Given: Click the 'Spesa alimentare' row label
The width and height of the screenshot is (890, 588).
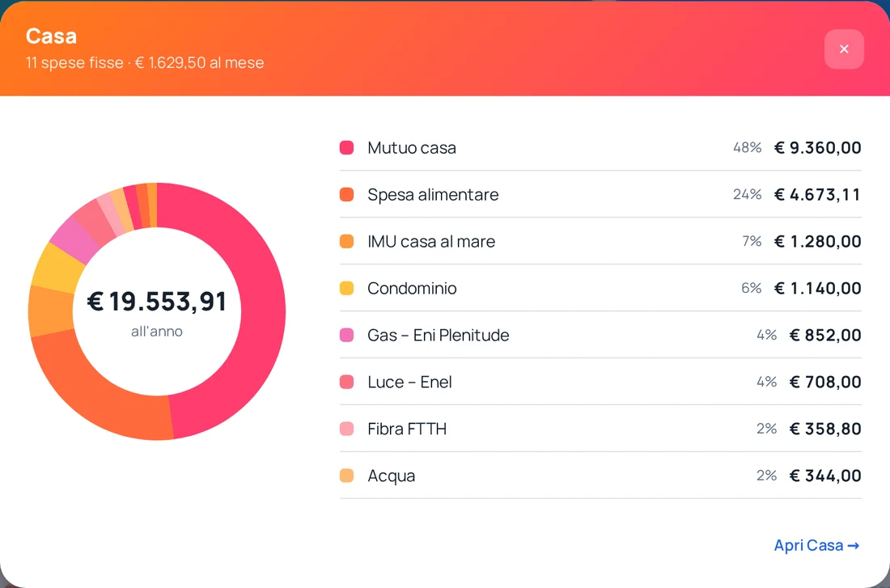Looking at the screenshot, I should coord(433,195).
